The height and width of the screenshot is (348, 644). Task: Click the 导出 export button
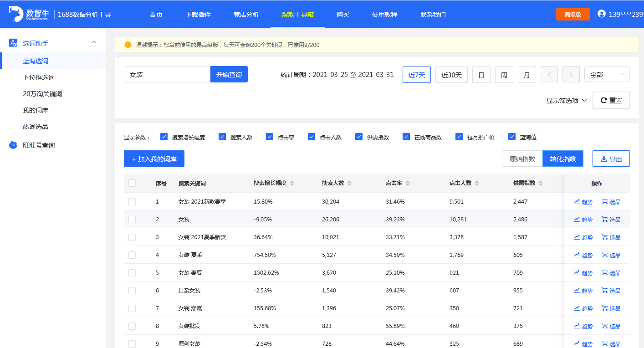pos(611,159)
